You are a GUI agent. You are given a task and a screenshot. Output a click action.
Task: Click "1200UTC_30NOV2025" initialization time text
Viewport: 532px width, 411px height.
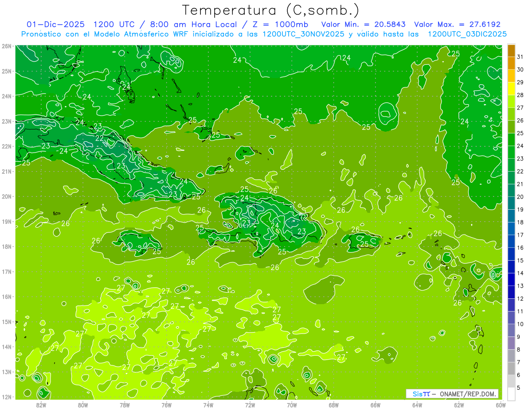coord(303,34)
